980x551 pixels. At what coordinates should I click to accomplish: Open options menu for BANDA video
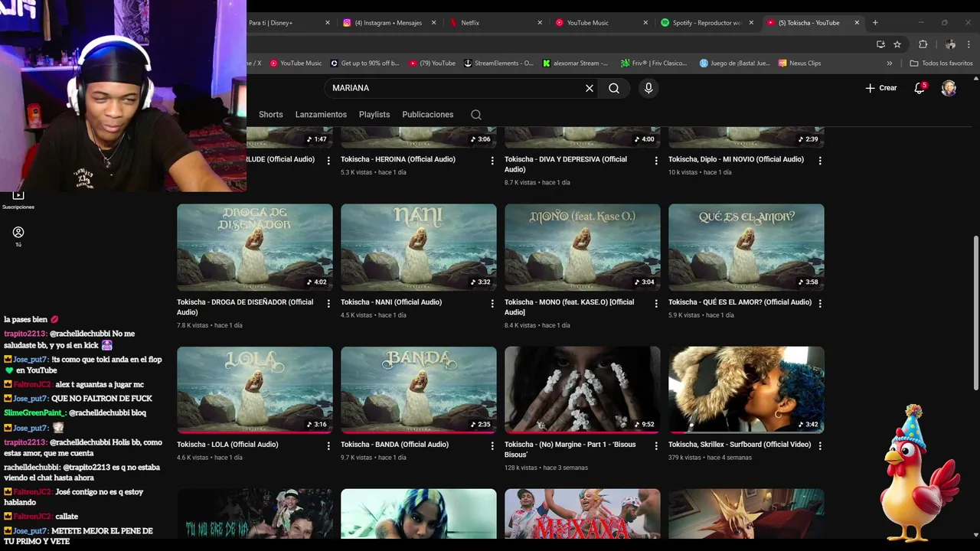492,446
